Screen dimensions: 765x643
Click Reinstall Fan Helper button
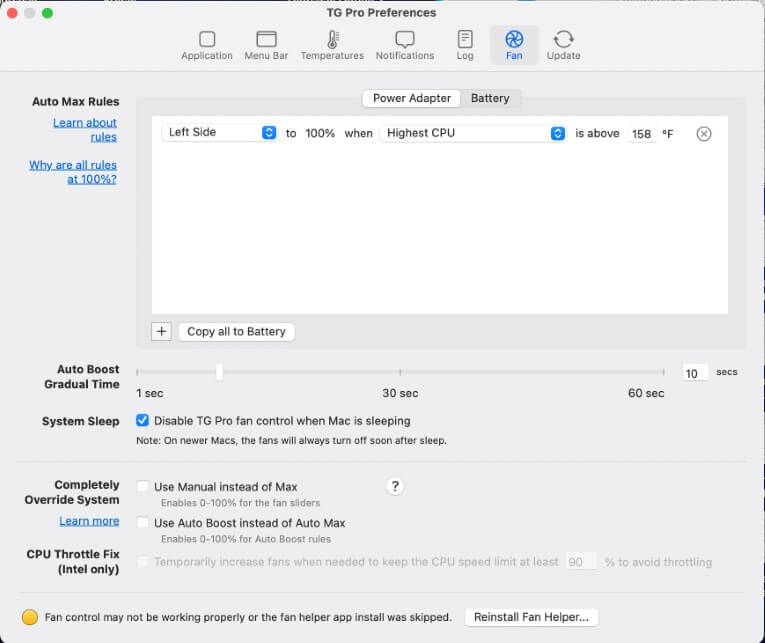(531, 617)
